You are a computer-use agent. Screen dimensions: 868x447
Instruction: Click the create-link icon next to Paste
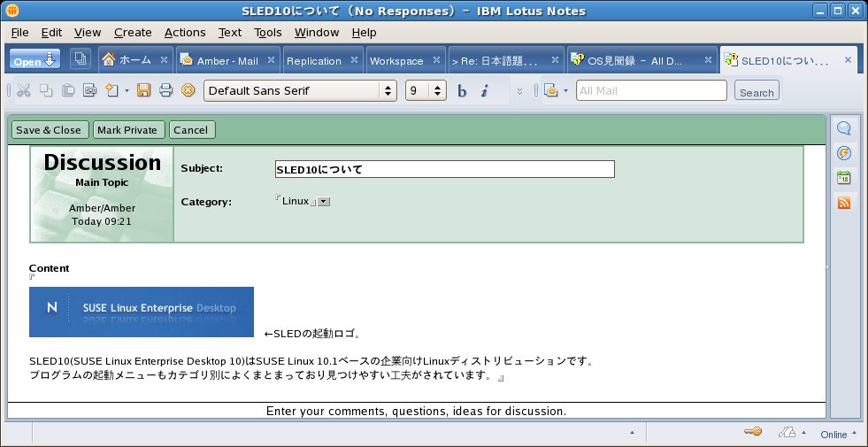[89, 90]
